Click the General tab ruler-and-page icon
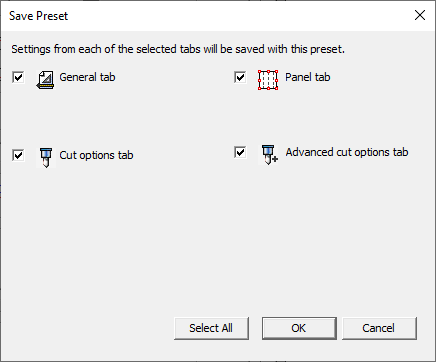 point(45,80)
